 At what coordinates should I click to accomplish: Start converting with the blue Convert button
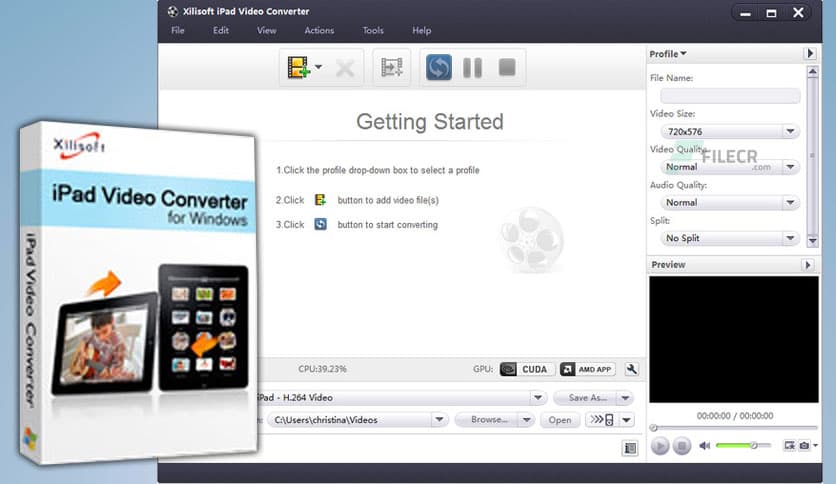click(438, 67)
